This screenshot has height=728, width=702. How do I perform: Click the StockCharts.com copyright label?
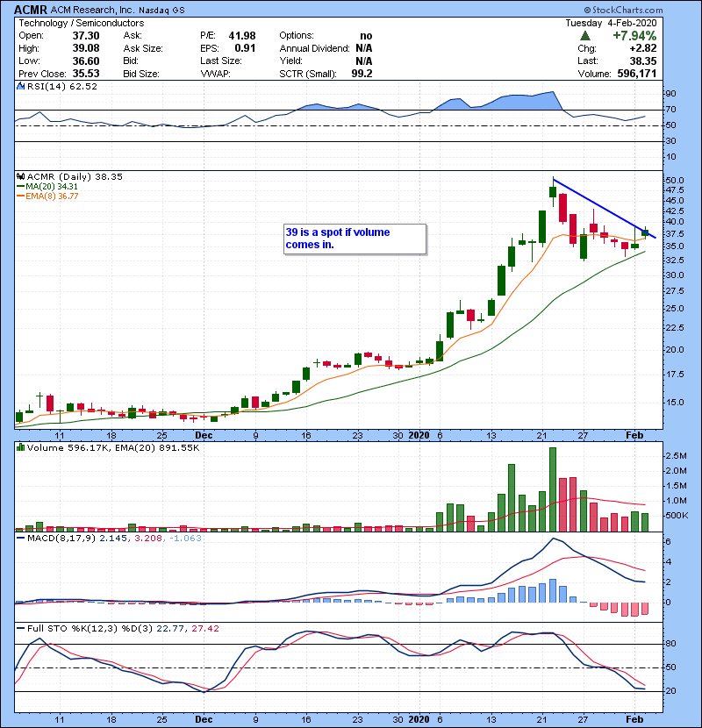point(623,10)
